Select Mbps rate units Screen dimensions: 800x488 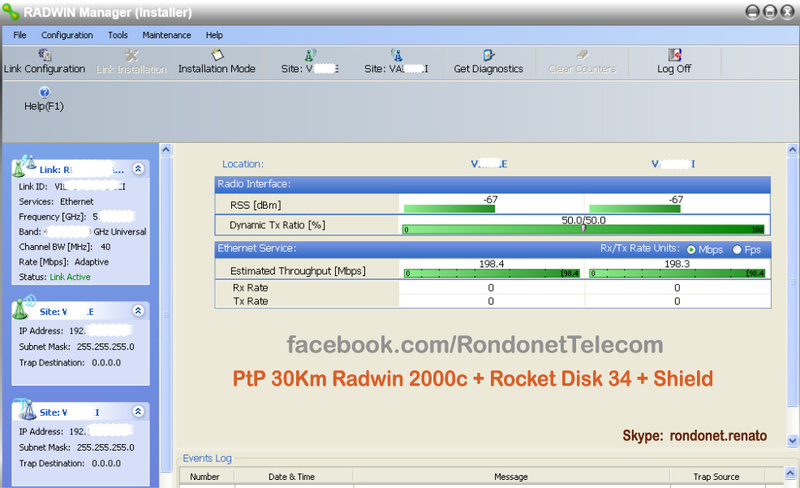pyautogui.click(x=691, y=250)
